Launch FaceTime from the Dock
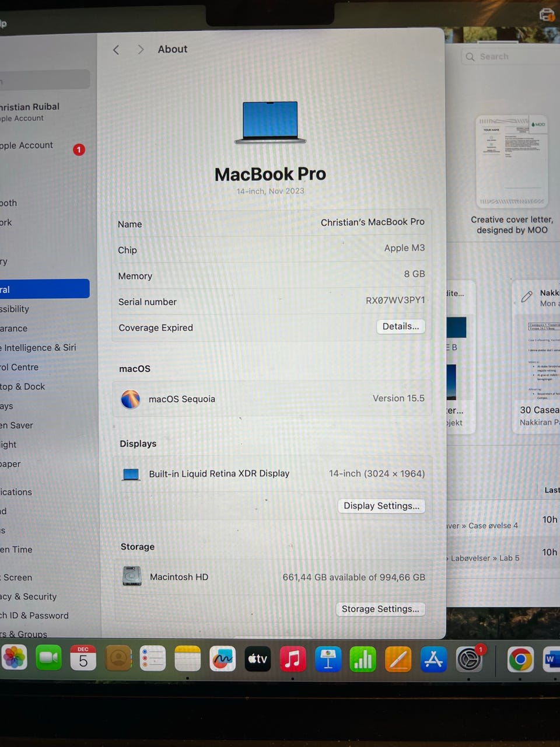 pyautogui.click(x=48, y=659)
